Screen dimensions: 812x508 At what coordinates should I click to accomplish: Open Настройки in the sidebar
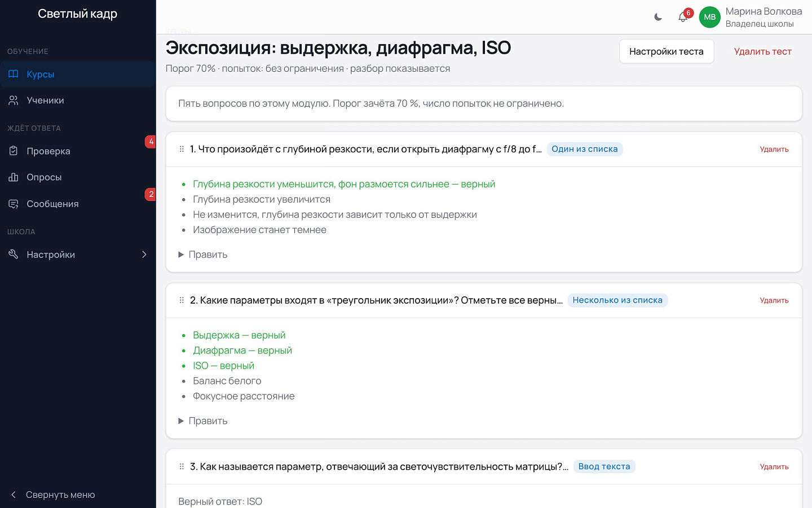[78, 255]
